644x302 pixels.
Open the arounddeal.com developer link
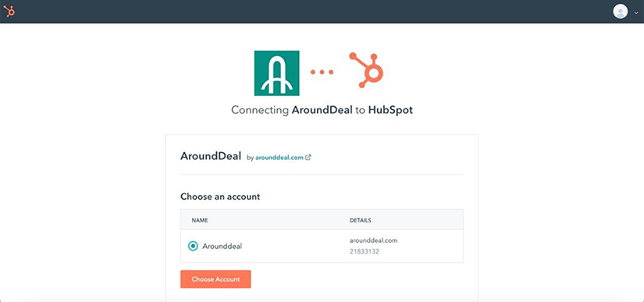tap(279, 157)
